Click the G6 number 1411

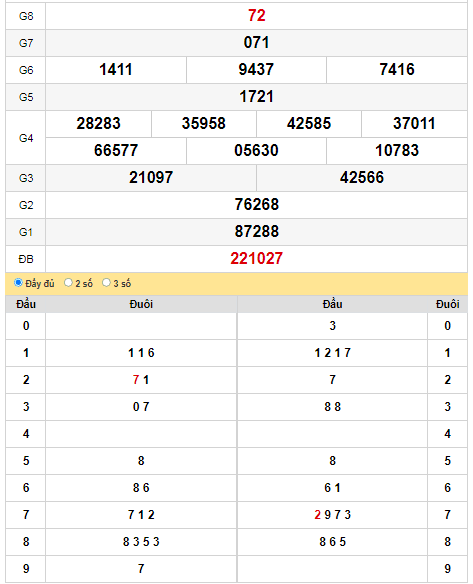pos(116,70)
